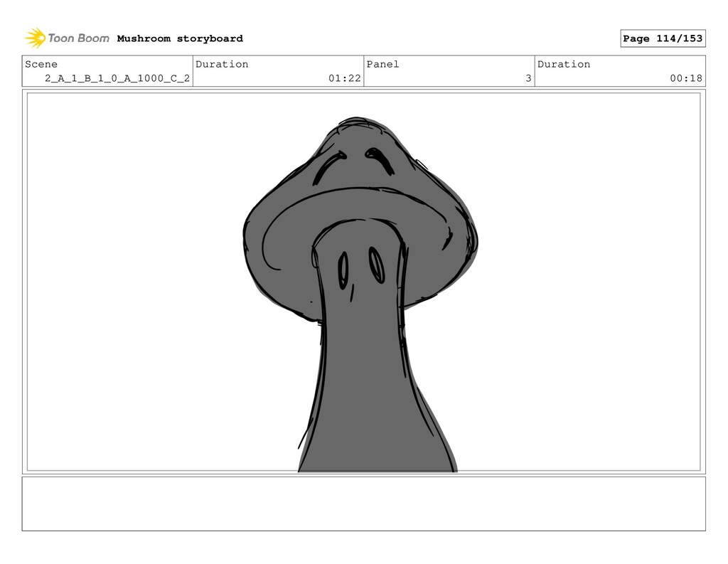Click the scene duration value '01:22'
Image resolution: width=728 pixels, height=564 pixels.
click(x=345, y=78)
